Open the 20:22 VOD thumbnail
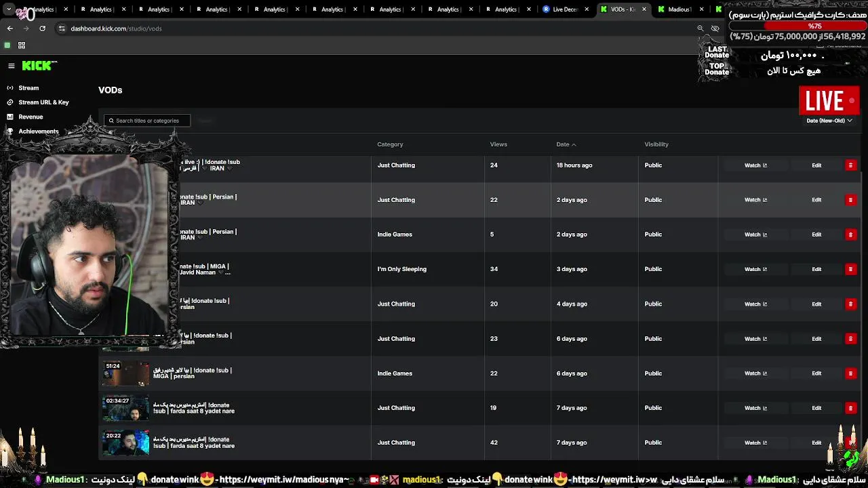This screenshot has height=488, width=868. point(125,443)
